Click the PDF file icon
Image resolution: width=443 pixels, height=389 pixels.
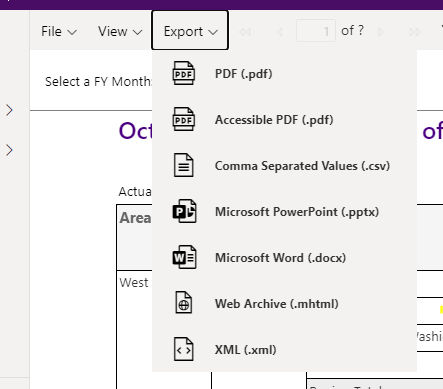184,73
